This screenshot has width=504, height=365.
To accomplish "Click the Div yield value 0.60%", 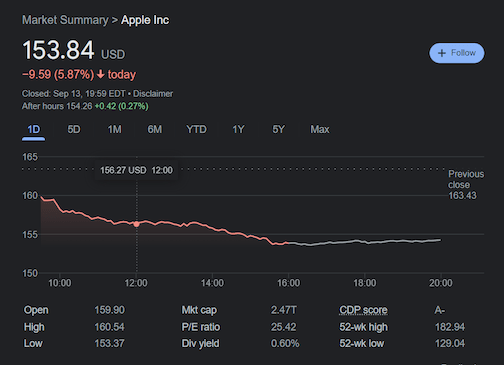I will click(x=285, y=343).
